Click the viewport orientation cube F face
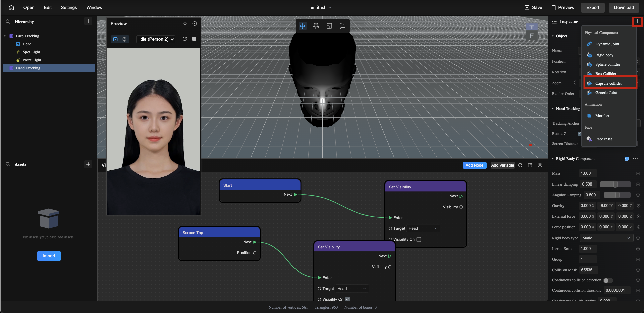644x313 pixels. coord(531,36)
